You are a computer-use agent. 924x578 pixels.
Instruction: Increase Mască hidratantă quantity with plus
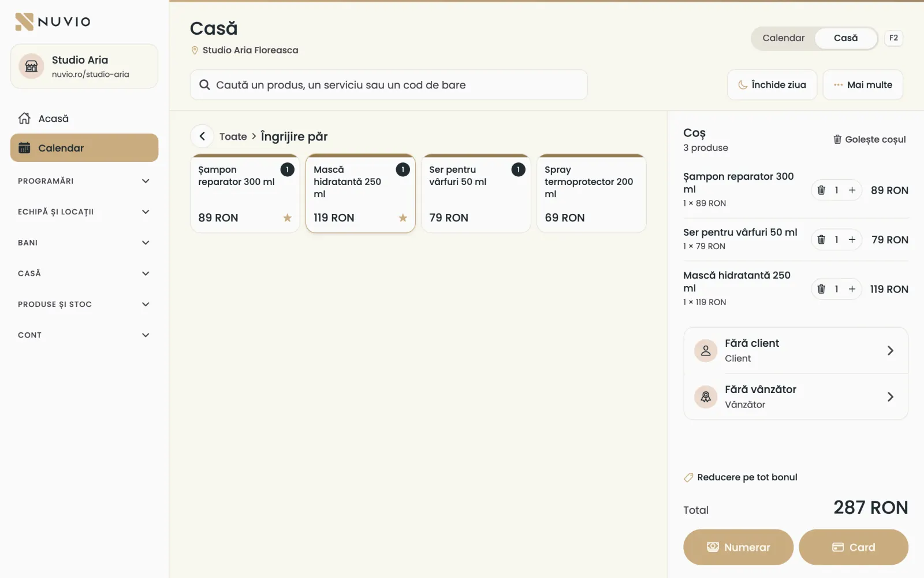pos(852,289)
